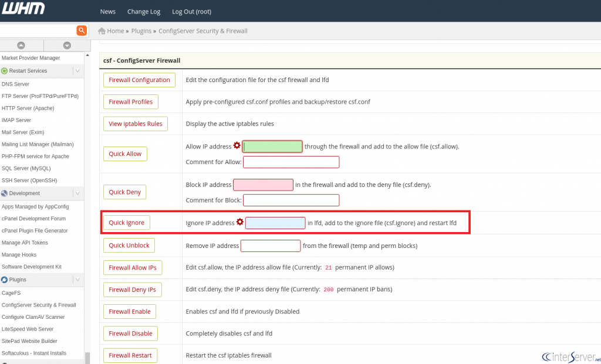The image size is (601, 364).
Task: Click the Quick Allow button
Action: [x=125, y=154]
